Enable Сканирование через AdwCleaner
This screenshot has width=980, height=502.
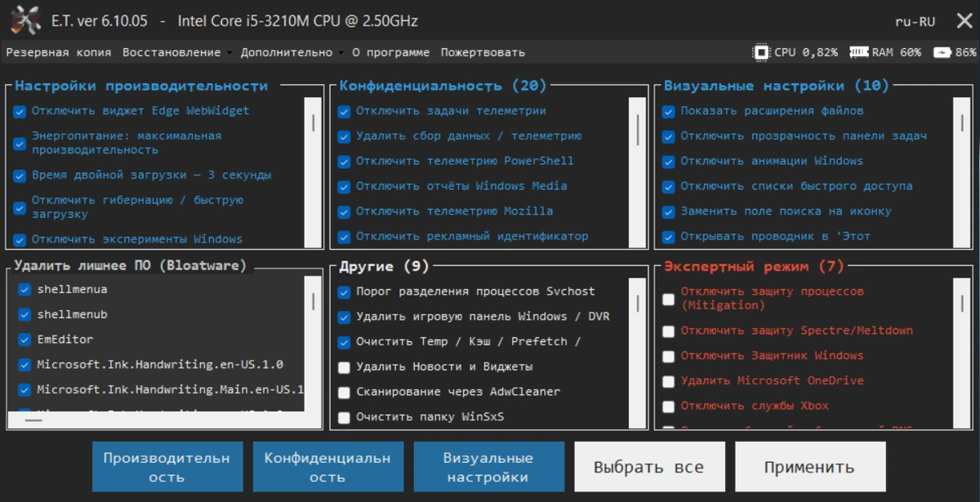coord(344,393)
